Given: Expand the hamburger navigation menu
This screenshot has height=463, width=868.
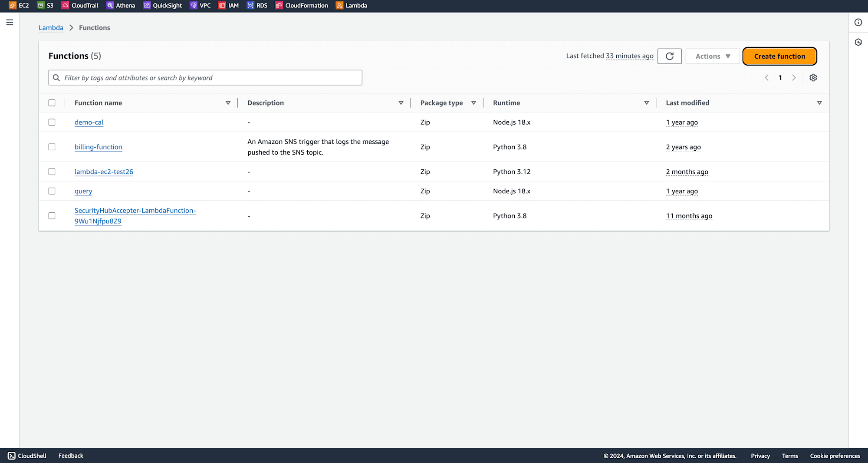Looking at the screenshot, I should (10, 22).
